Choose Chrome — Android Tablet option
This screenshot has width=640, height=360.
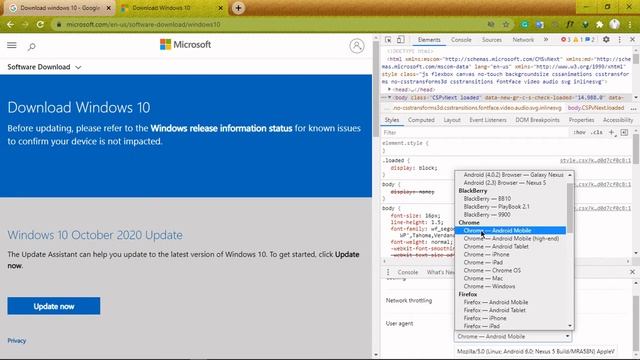click(510, 247)
